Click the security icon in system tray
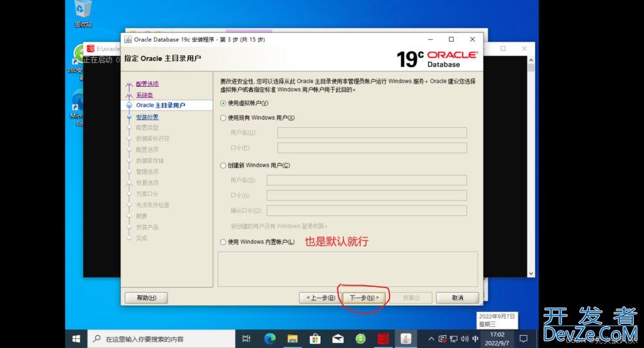The image size is (644, 348). [x=442, y=339]
